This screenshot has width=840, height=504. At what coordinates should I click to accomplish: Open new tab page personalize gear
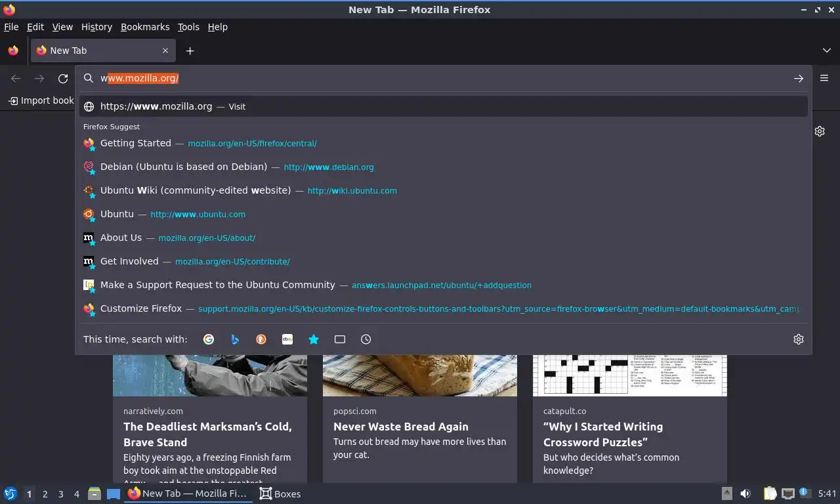click(820, 131)
